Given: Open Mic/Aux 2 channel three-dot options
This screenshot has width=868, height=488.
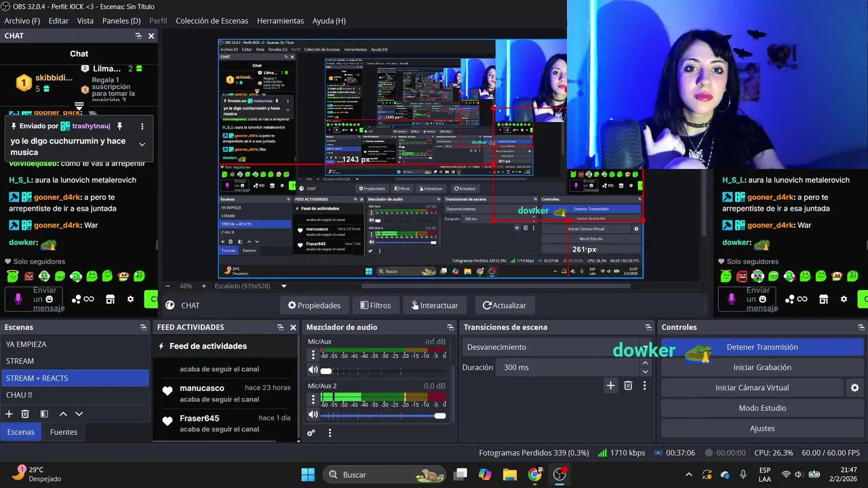Looking at the screenshot, I should (x=313, y=399).
